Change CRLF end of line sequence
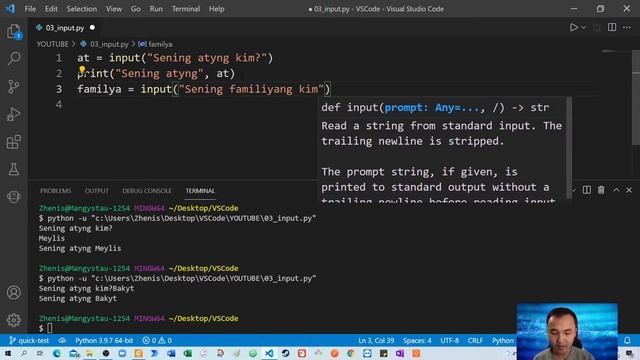This screenshot has height=360, width=640. tap(475, 340)
